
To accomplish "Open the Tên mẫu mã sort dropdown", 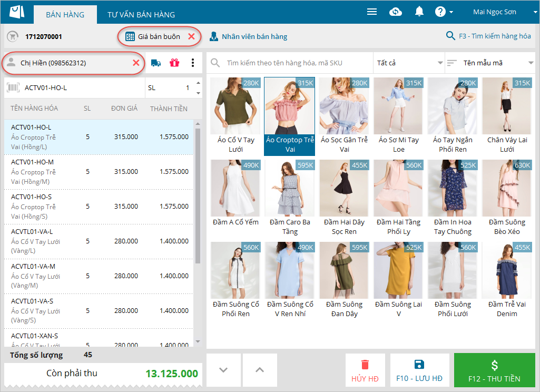I will [x=490, y=63].
